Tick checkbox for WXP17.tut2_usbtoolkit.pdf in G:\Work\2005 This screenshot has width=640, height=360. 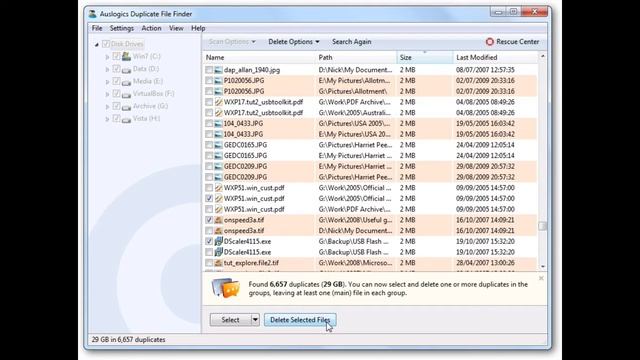(209, 113)
